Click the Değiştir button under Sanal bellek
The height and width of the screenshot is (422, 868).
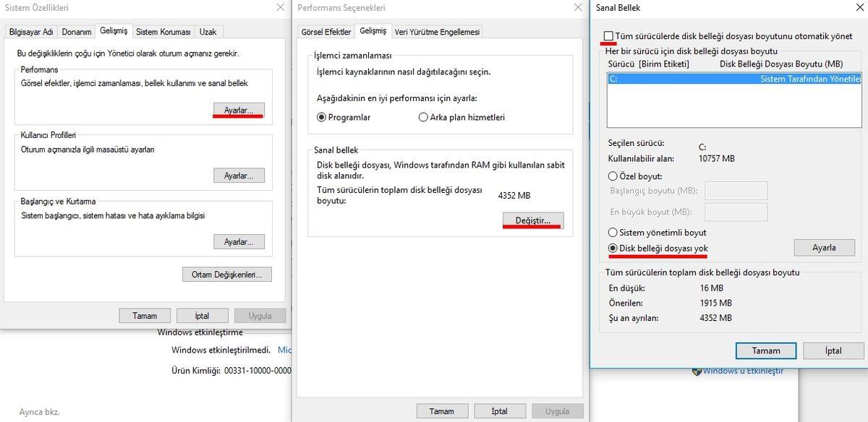[533, 220]
